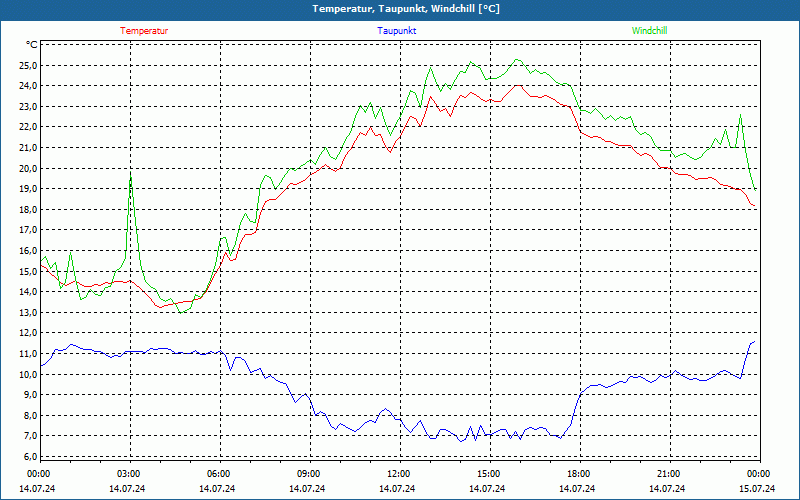Click the 10,0 y-axis value

[28, 374]
